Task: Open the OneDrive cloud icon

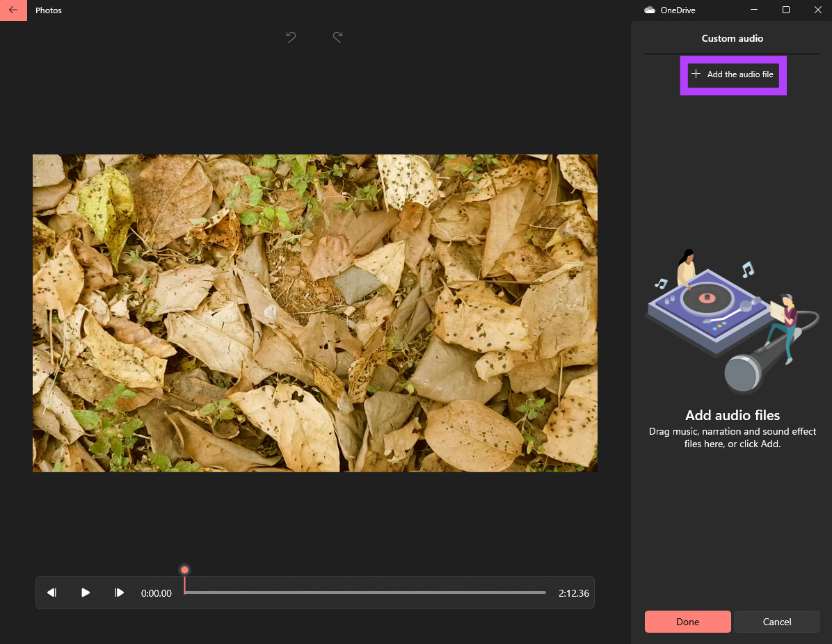Action: click(650, 10)
